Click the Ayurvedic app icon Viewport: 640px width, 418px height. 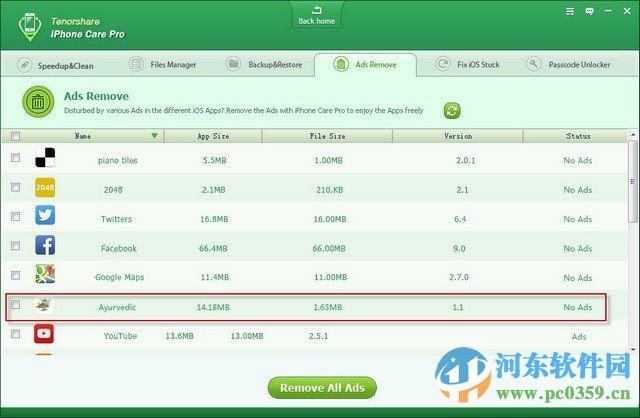click(x=43, y=305)
